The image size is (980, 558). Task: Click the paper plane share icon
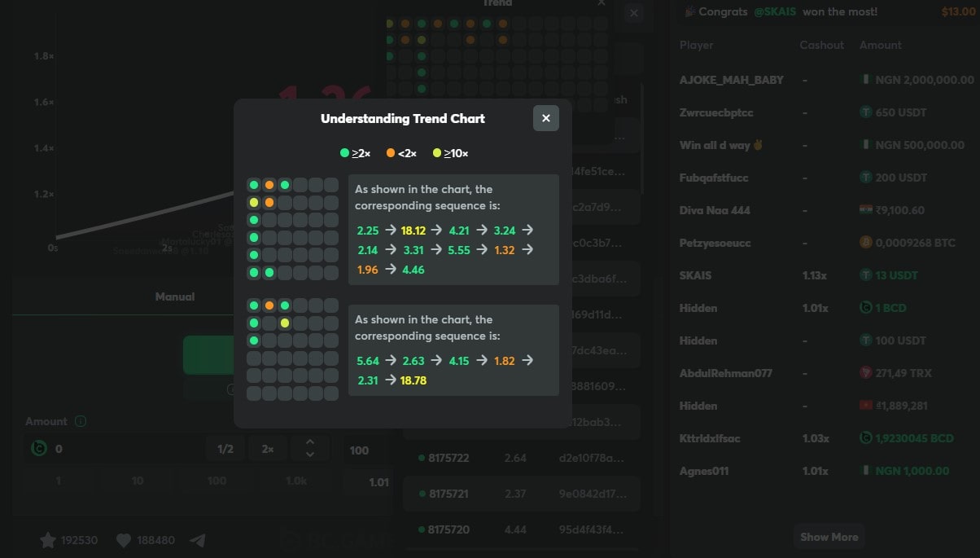point(198,540)
